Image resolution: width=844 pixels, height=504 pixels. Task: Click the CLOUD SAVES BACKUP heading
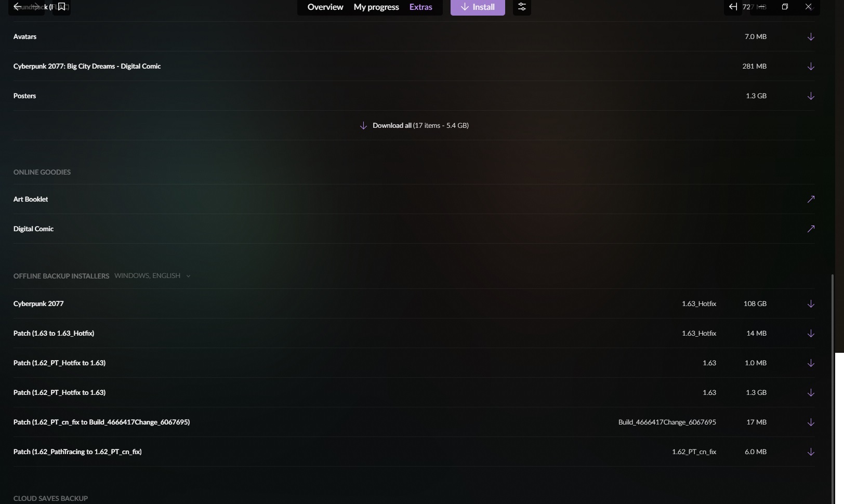pyautogui.click(x=50, y=499)
